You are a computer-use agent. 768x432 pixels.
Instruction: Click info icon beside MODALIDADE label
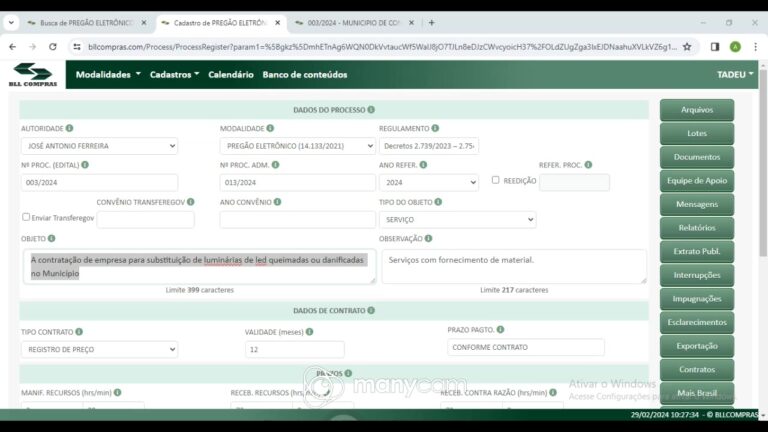pos(270,128)
